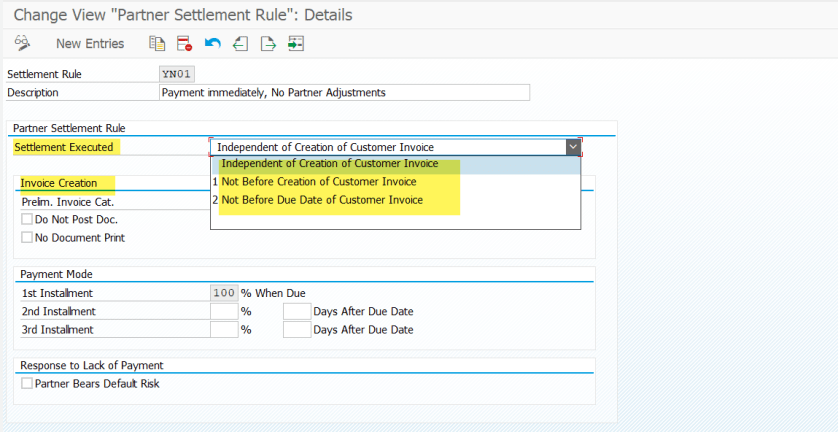Click the Other Entry position icon
Screen dimensions: 838x432
point(295,43)
